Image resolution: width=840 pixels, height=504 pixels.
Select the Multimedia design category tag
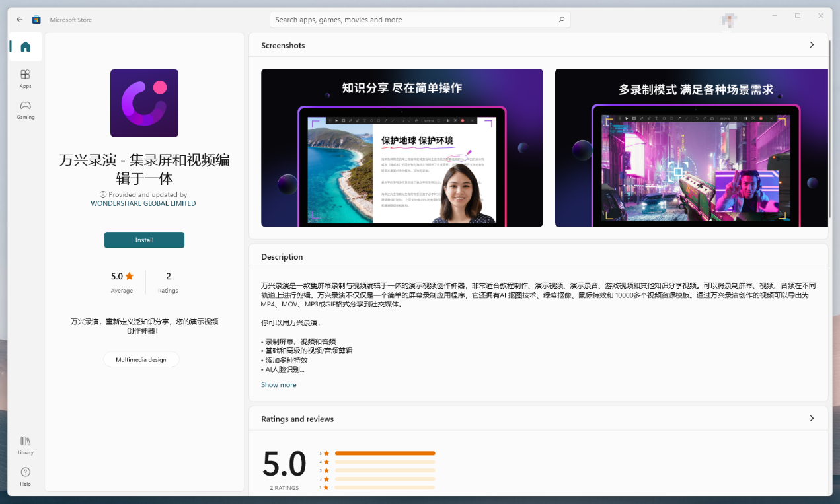[141, 359]
